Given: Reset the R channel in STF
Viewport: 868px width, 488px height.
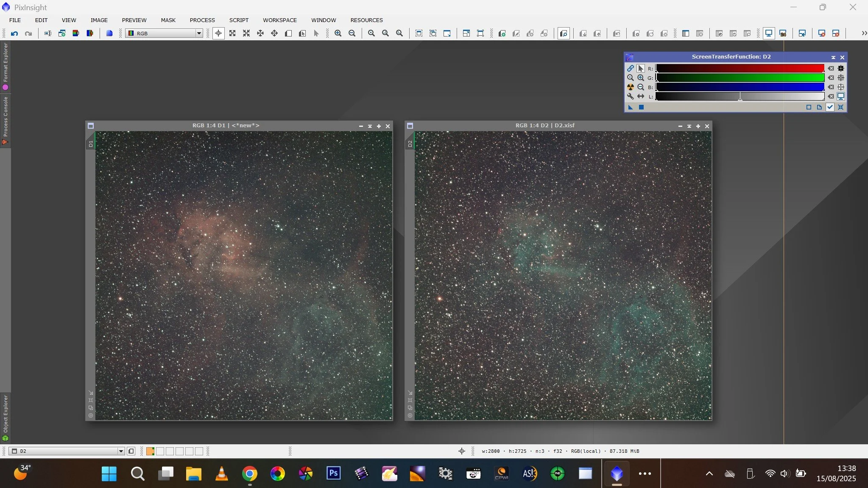Looking at the screenshot, I should pyautogui.click(x=831, y=68).
